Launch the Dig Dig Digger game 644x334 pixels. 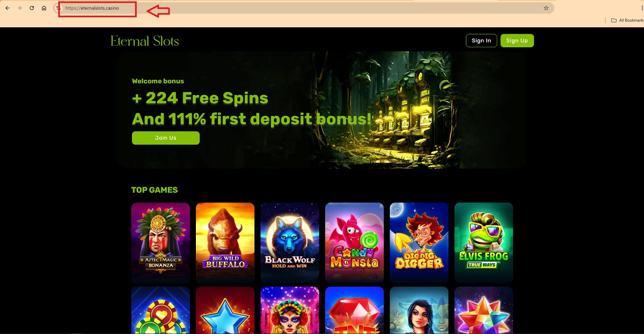click(x=419, y=243)
